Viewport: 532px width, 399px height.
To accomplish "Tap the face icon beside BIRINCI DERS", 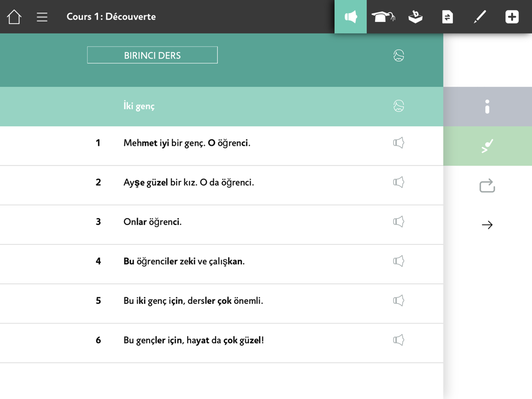I will (398, 55).
